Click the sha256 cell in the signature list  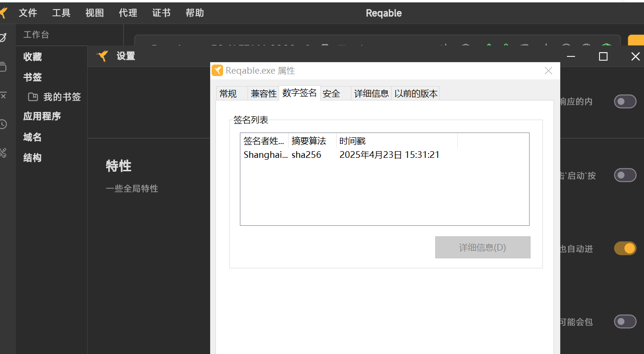(x=306, y=155)
